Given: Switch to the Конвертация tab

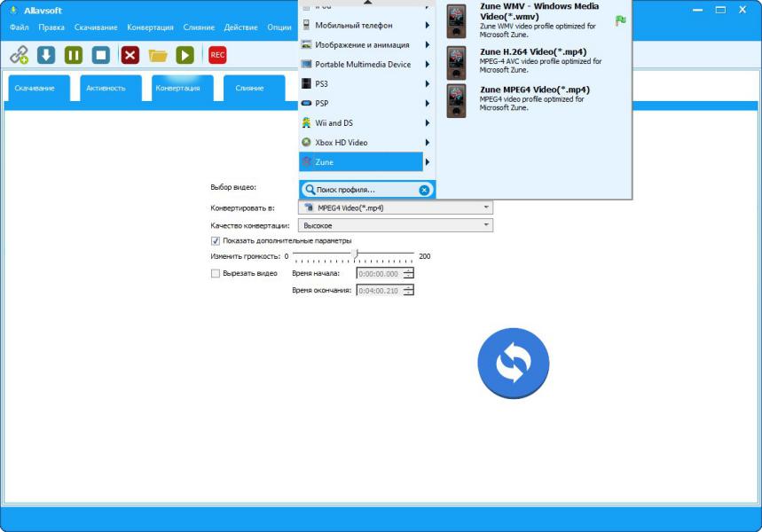Looking at the screenshot, I should (x=183, y=89).
